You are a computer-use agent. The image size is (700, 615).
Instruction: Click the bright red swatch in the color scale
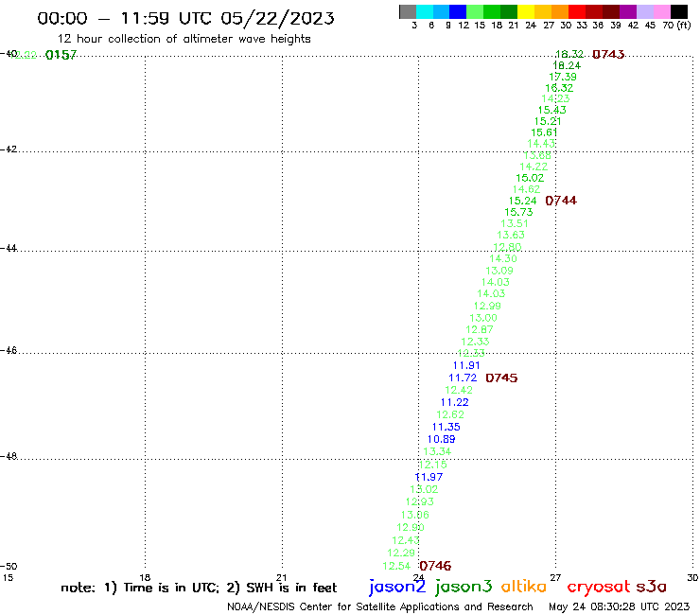click(577, 11)
